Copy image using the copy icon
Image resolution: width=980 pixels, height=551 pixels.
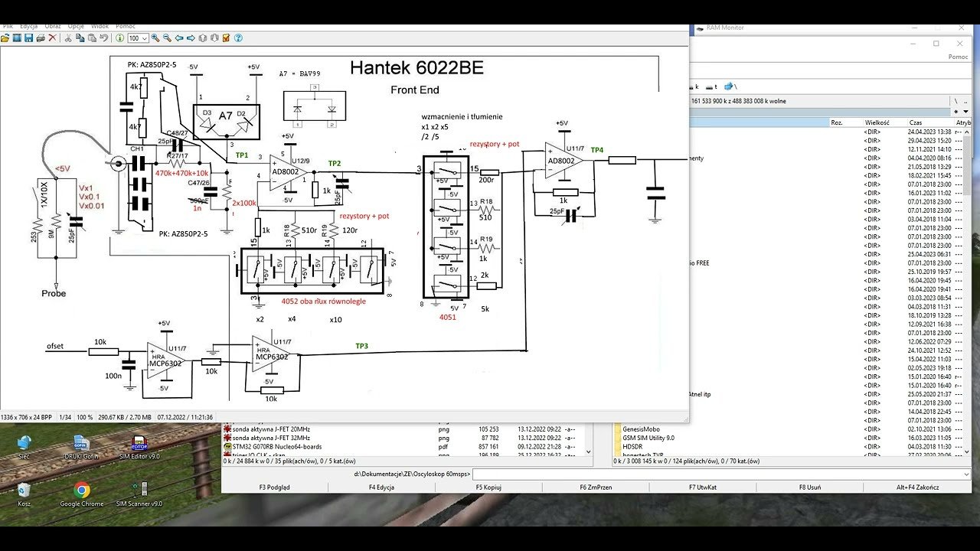pos(80,37)
